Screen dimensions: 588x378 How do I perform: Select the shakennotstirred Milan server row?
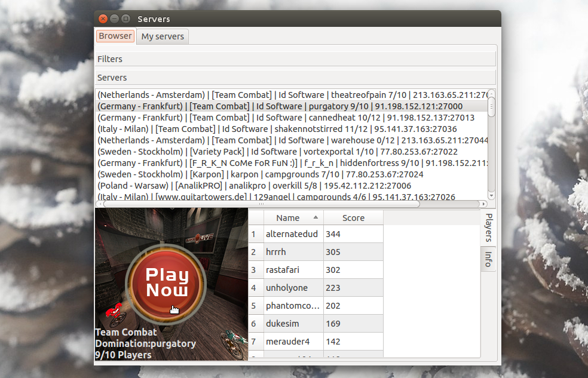point(292,129)
